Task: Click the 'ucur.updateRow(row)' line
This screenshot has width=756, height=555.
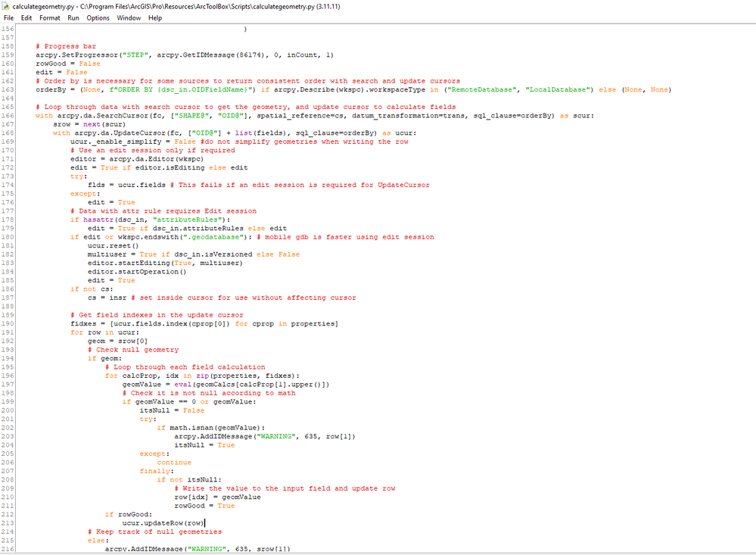Action: pos(163,524)
